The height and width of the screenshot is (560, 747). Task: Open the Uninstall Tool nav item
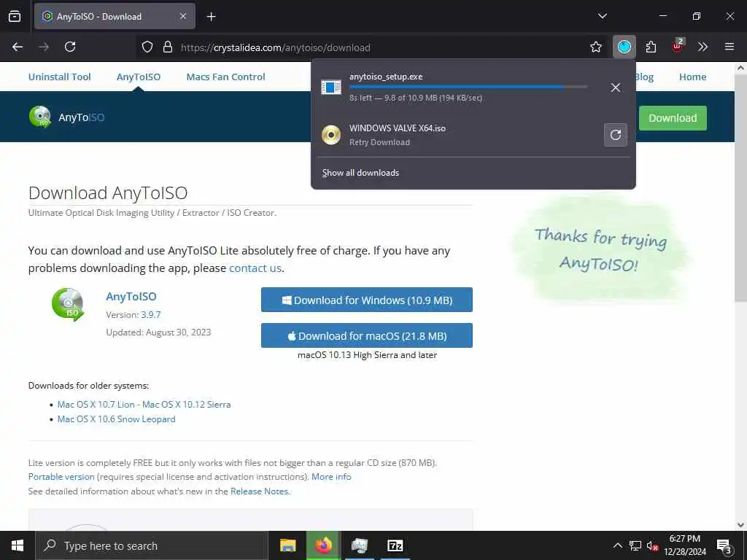click(60, 77)
